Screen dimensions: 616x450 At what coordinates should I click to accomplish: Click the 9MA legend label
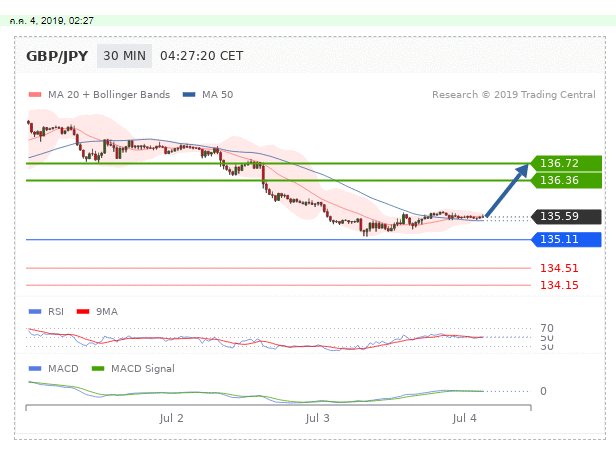(107, 312)
